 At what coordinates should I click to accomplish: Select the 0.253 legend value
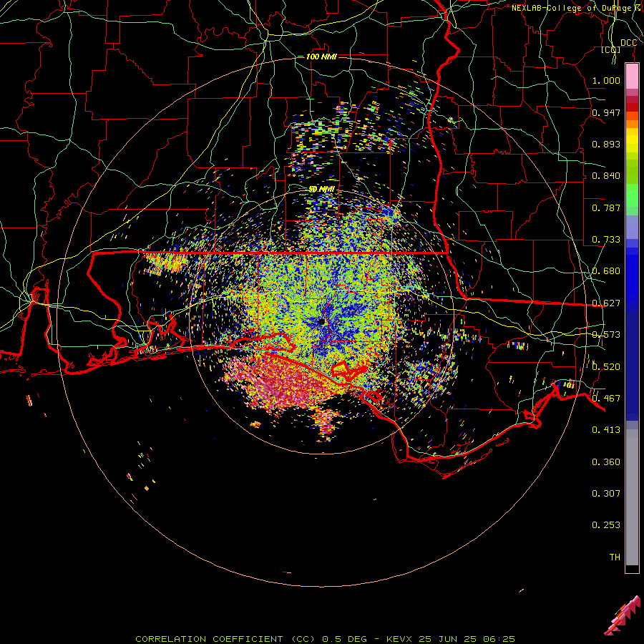click(x=606, y=525)
